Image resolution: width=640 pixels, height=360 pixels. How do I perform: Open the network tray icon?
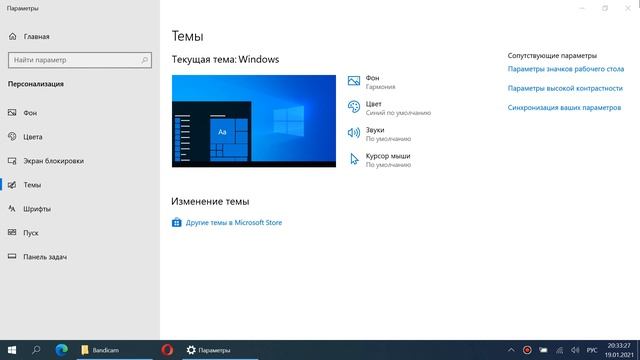[559, 350]
